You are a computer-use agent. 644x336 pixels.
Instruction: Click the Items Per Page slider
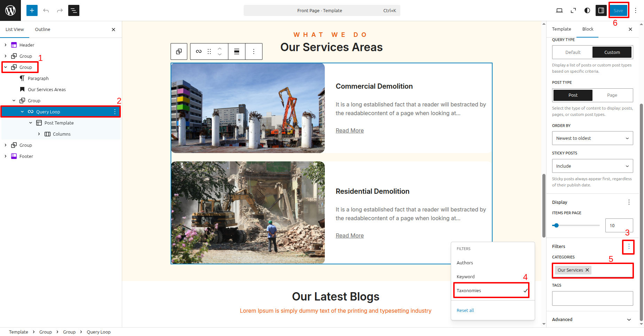(576, 225)
